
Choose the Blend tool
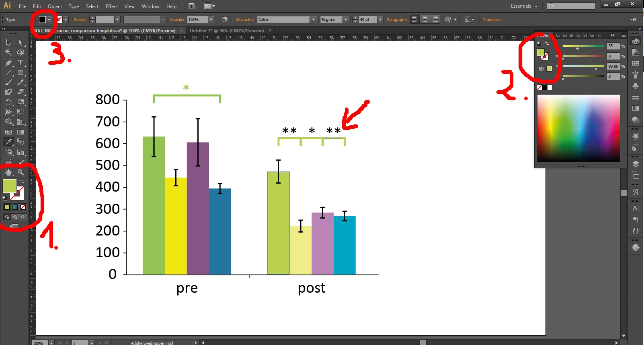click(21, 142)
